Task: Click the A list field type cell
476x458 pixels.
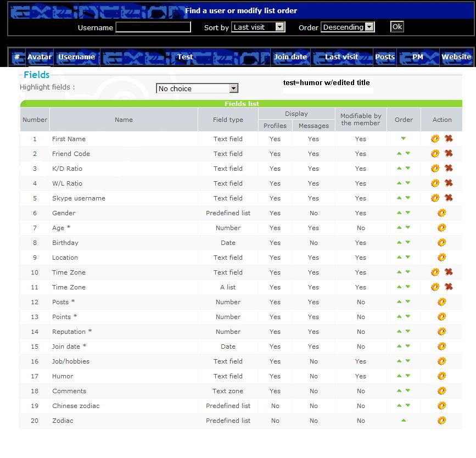Action: pyautogui.click(x=228, y=287)
